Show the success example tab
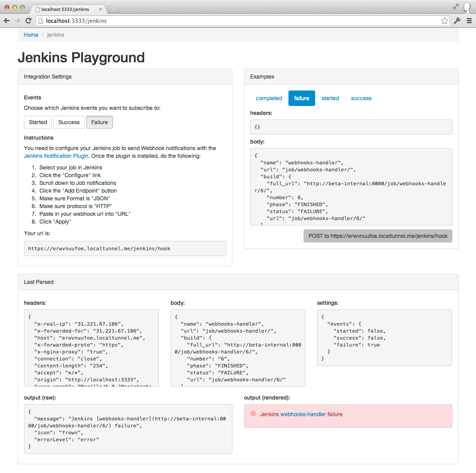The image size is (476, 473). pyautogui.click(x=361, y=98)
